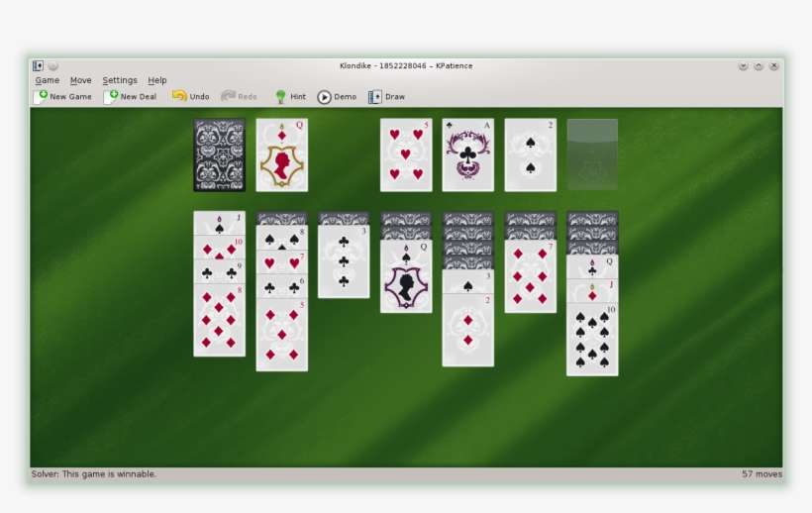The height and width of the screenshot is (513, 812).
Task: Close the KPatience window
Action: pos(773,66)
